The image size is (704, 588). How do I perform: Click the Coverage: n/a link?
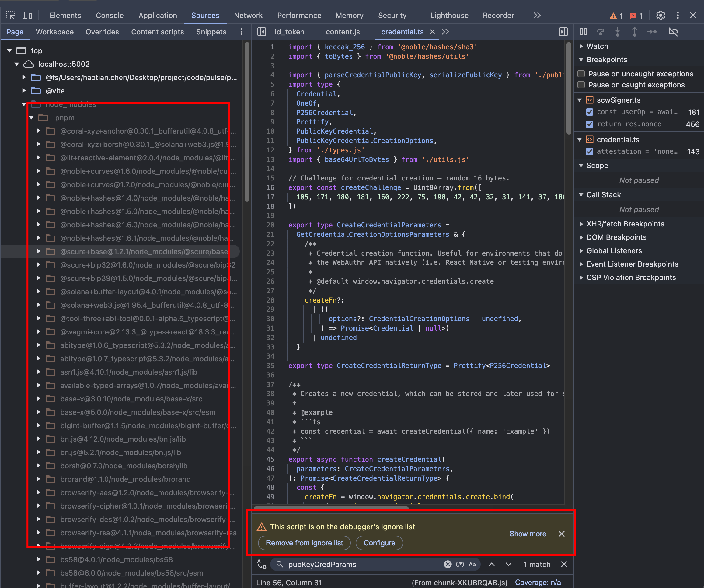538,583
